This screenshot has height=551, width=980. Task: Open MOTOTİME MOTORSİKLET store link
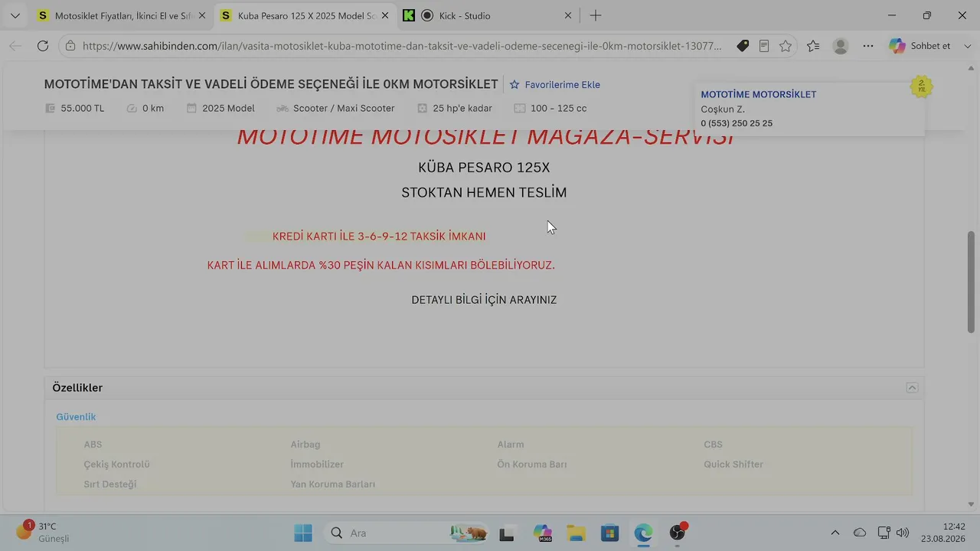pos(758,95)
